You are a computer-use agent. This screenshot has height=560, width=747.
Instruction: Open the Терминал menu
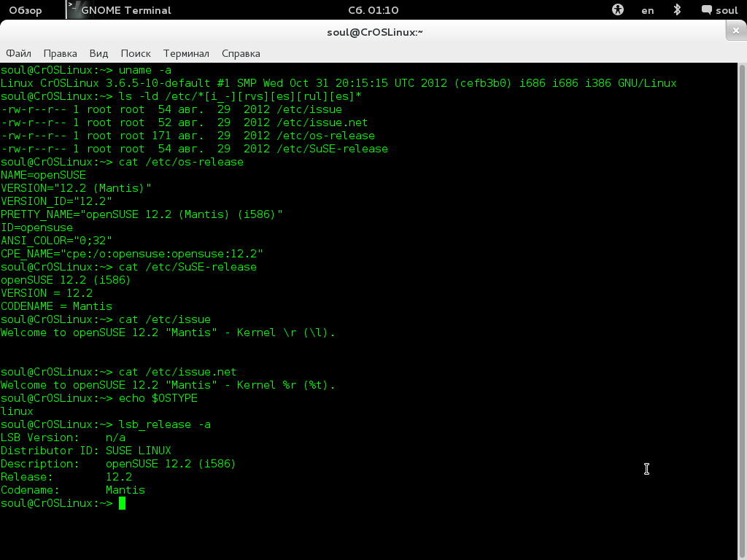[x=186, y=53]
